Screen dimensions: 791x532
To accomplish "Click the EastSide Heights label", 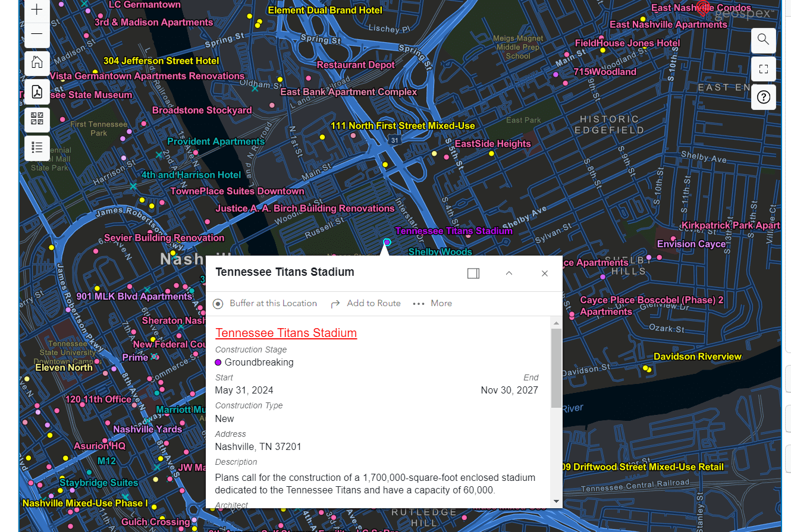I will click(492, 144).
